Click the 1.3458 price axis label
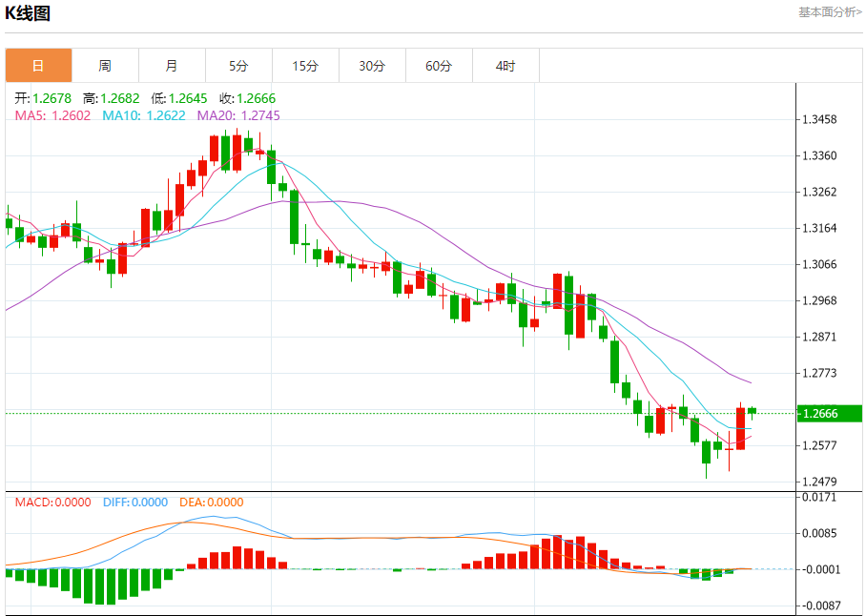This screenshot has width=866, height=616. (819, 119)
